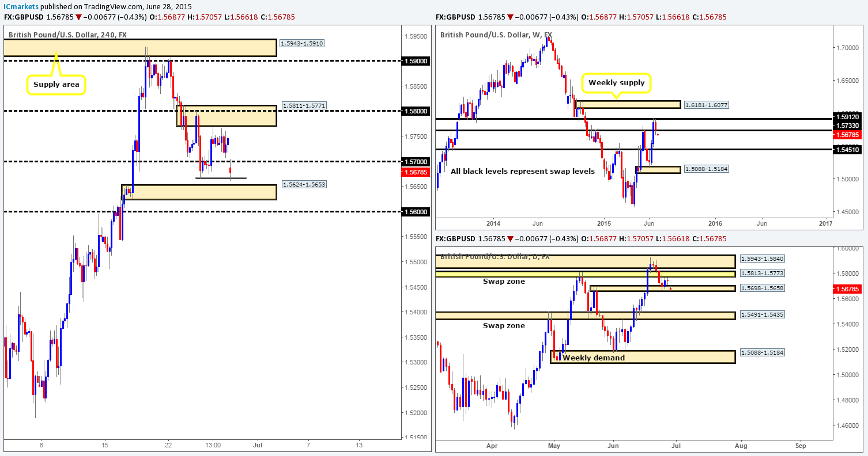Click the 'British Pound/U.S. Dollar, D, FX' title

pyautogui.click(x=495, y=256)
